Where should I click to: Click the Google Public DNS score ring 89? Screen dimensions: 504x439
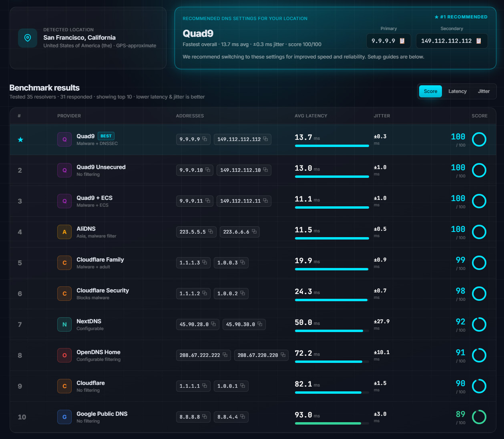(479, 417)
